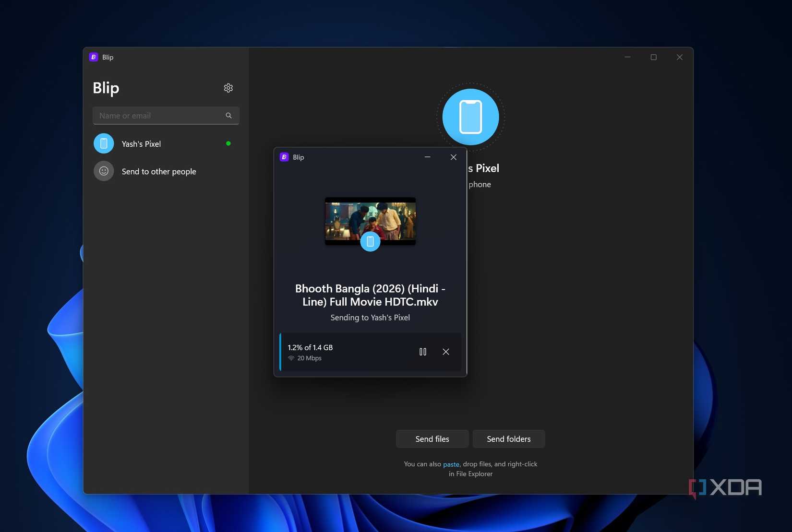Cancel the transfer of the 1.4 GB file
Viewport: 792px width, 532px height.
pos(446,352)
